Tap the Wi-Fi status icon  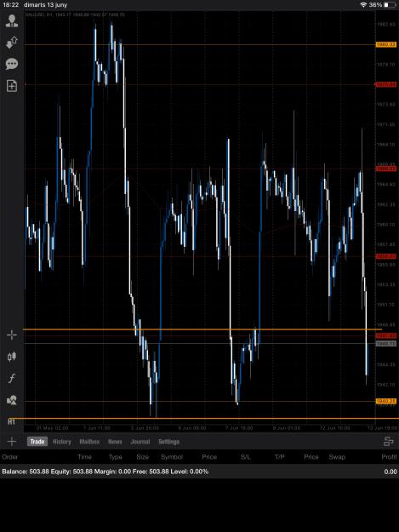point(363,5)
